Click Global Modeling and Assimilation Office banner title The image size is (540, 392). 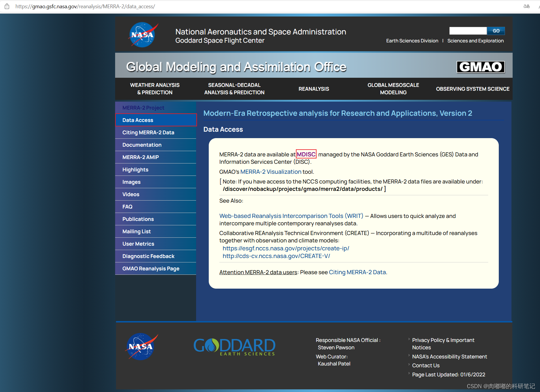(236, 67)
